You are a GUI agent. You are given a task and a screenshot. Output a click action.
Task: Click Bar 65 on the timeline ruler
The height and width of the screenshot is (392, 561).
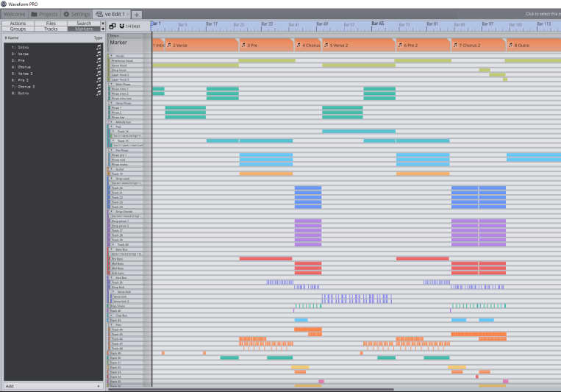377,24
